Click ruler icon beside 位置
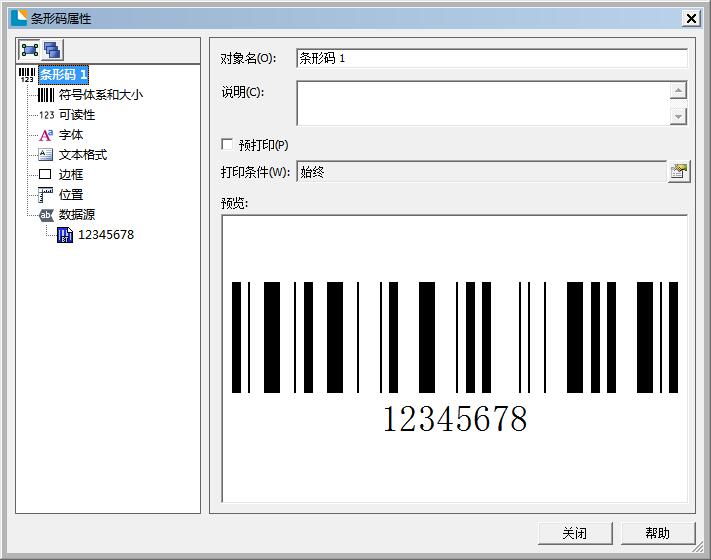711x560 pixels. click(45, 195)
